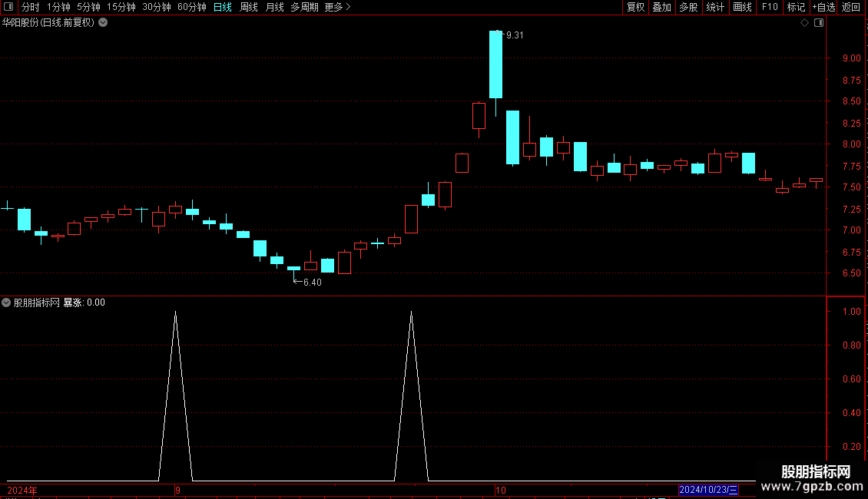Click the 标记 mark button
This screenshot has width=868, height=499.
click(796, 7)
